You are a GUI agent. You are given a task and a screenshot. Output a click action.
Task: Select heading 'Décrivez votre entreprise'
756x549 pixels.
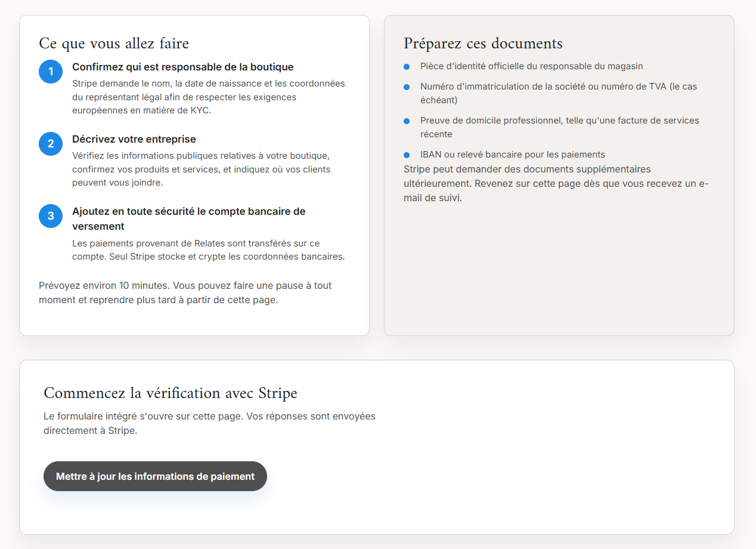[134, 139]
